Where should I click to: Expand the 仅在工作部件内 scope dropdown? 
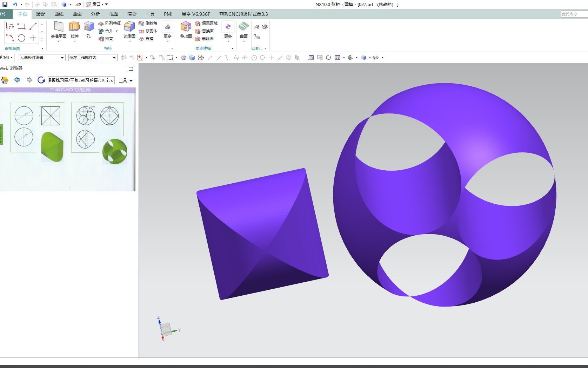coord(114,58)
